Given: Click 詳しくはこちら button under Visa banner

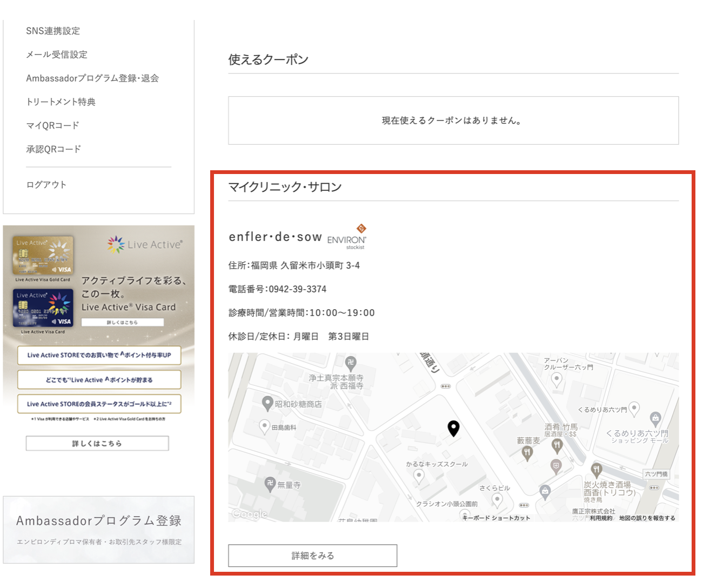Looking at the screenshot, I should [97, 443].
